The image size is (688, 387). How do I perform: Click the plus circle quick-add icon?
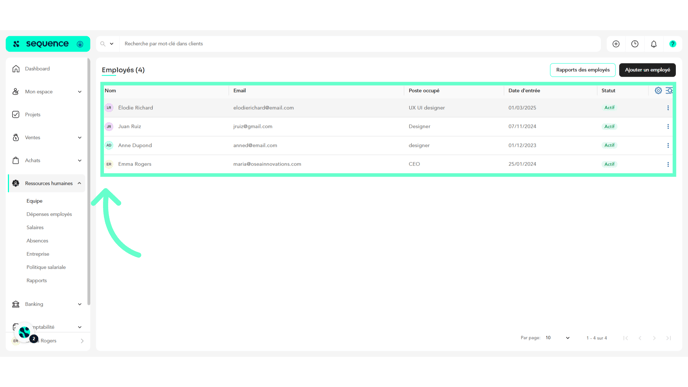coord(616,44)
